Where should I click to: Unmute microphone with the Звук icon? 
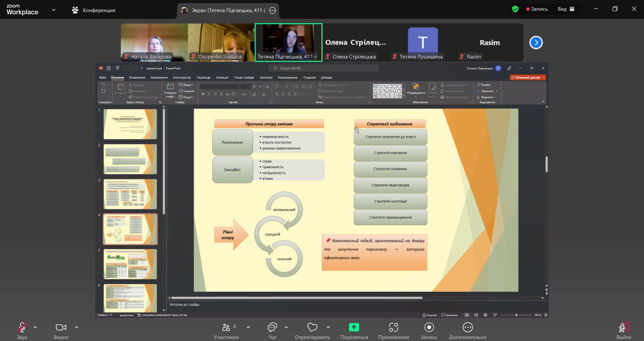(x=22, y=327)
